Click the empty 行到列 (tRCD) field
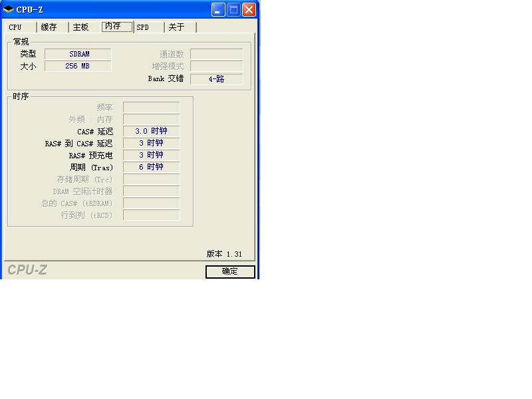This screenshot has height=399, width=532. (152, 215)
